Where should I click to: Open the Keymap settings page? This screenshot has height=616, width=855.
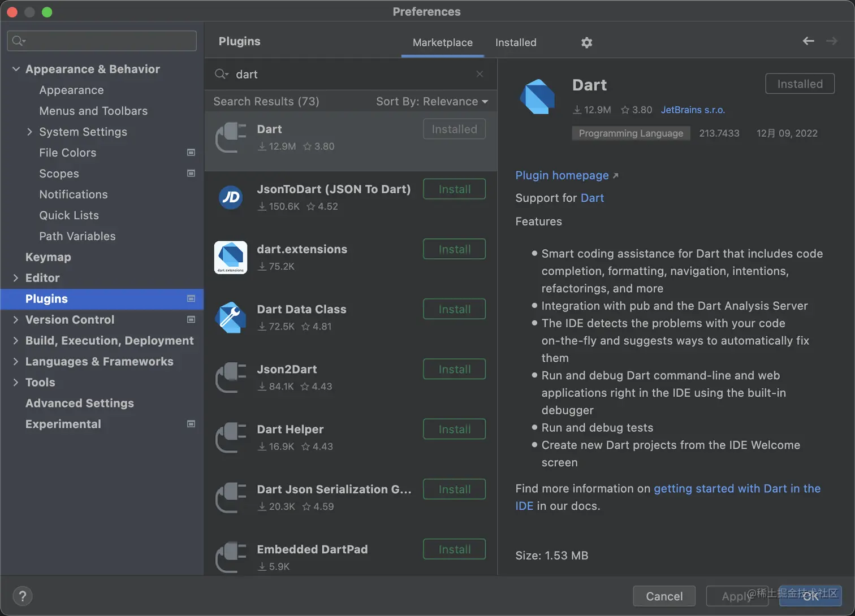pos(48,257)
